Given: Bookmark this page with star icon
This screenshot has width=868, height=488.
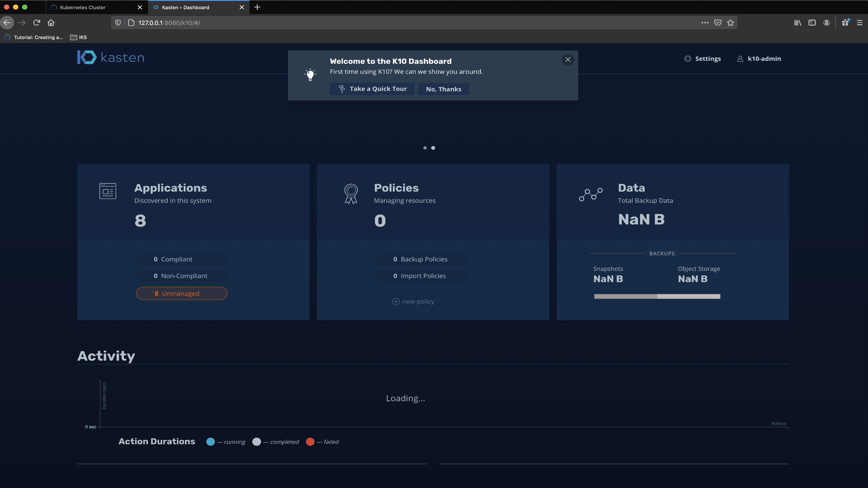Looking at the screenshot, I should tap(731, 23).
